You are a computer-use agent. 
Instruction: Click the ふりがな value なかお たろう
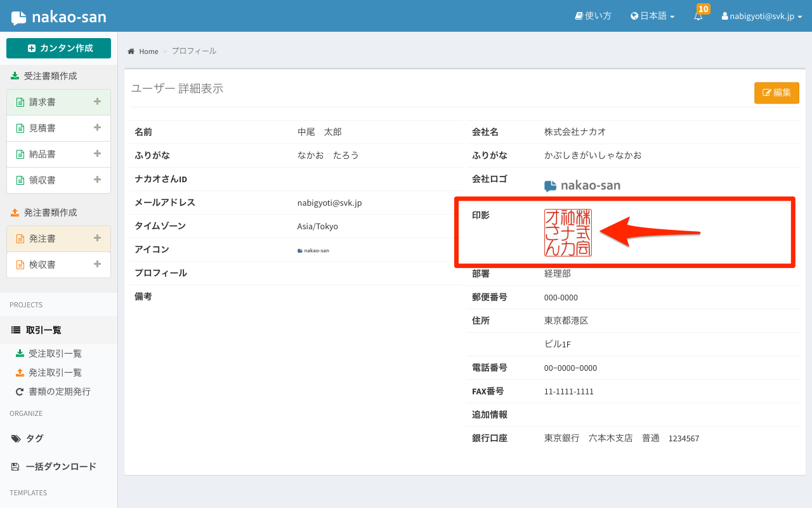328,156
